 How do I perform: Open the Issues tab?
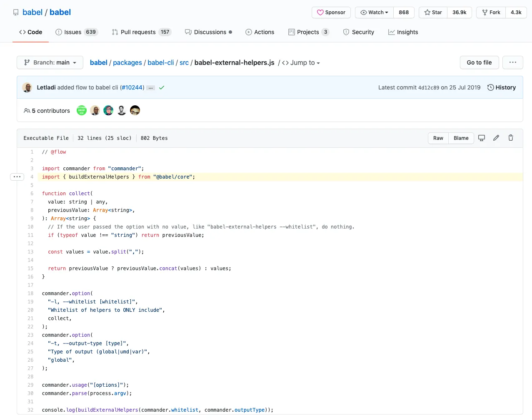click(77, 32)
